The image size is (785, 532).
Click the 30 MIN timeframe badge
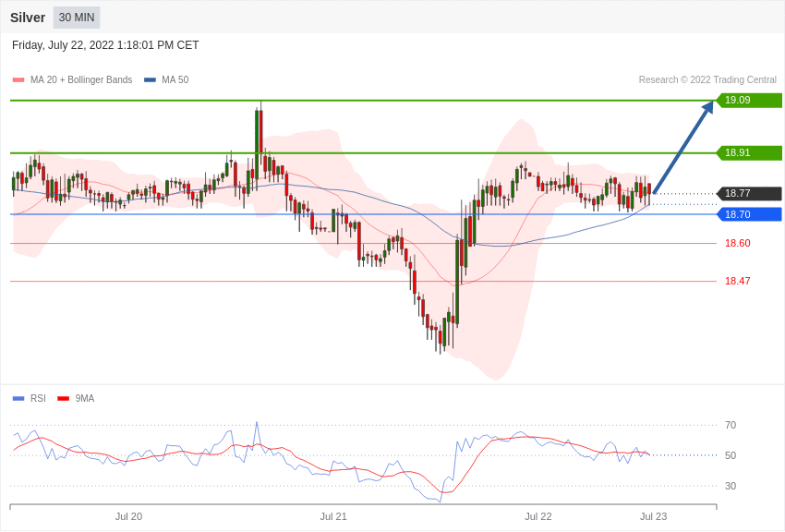pos(77,18)
